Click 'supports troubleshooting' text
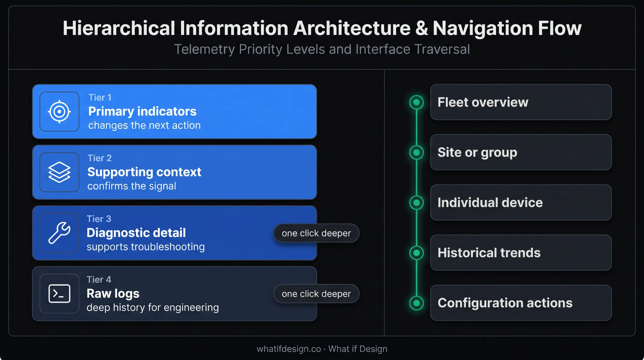The image size is (644, 360). coord(146,247)
